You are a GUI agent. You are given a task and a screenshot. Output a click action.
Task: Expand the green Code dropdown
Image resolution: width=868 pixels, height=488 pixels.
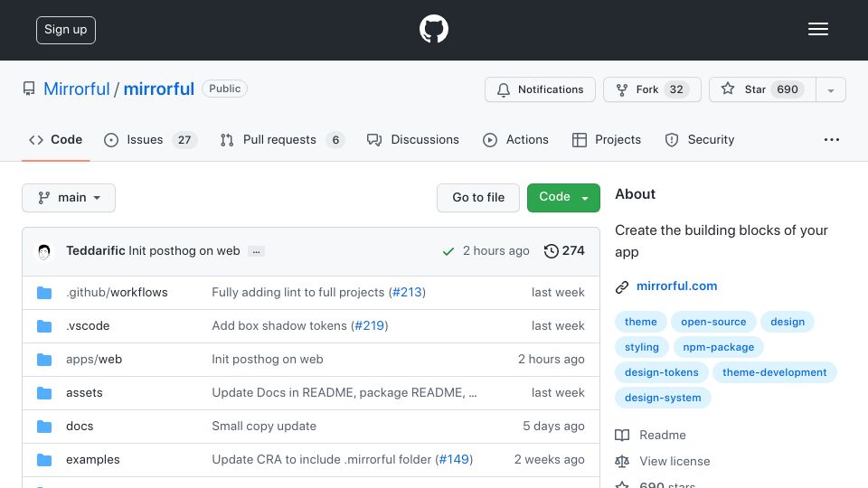563,198
